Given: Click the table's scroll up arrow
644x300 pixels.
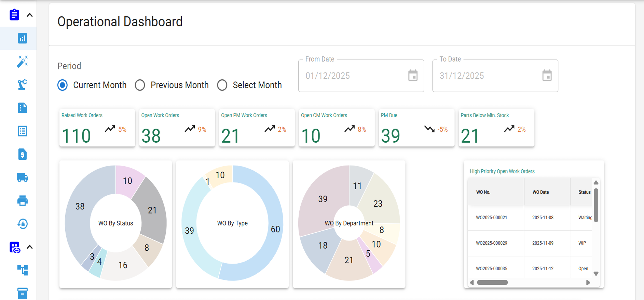Looking at the screenshot, I should point(596,182).
